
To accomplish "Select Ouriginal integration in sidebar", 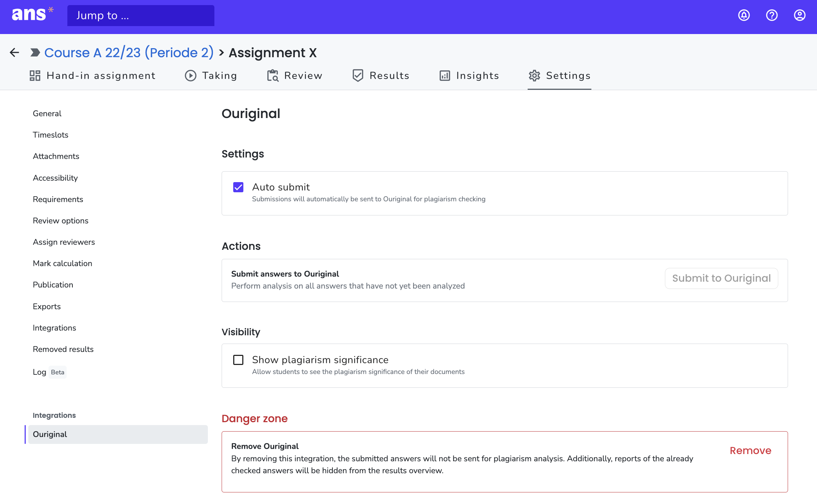I will coord(118,434).
